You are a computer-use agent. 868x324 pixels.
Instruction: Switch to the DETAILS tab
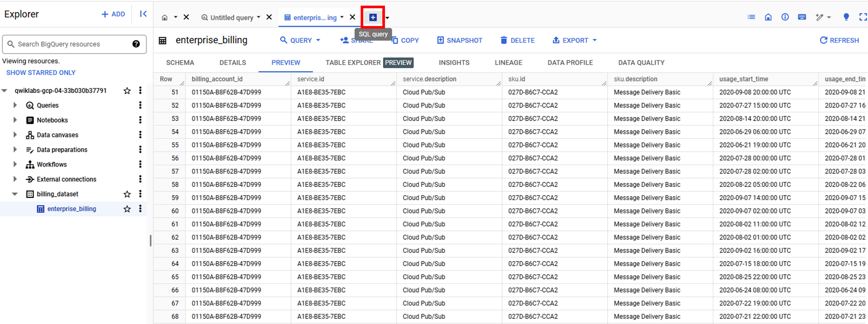(233, 62)
